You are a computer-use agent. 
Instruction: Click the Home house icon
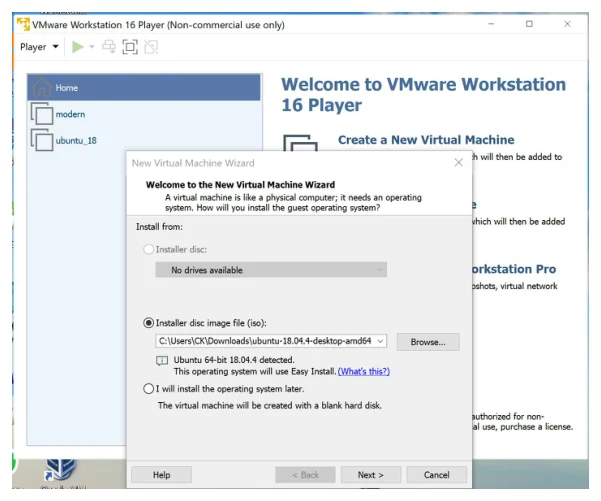tap(42, 87)
